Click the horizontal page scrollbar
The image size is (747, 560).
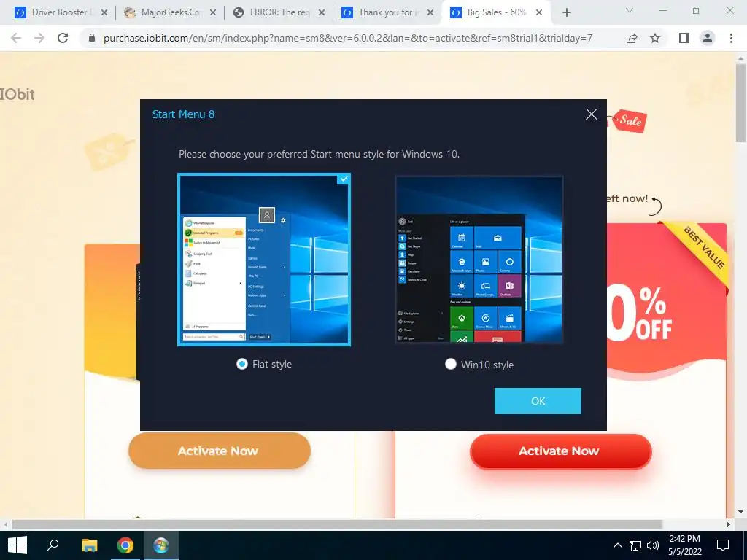pyautogui.click(x=337, y=525)
